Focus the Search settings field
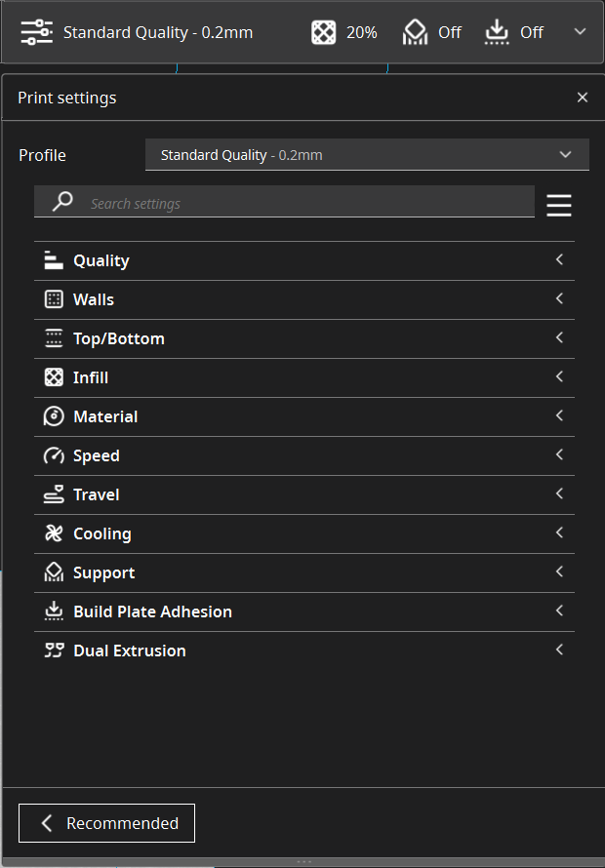The height and width of the screenshot is (868, 605). pyautogui.click(x=284, y=202)
